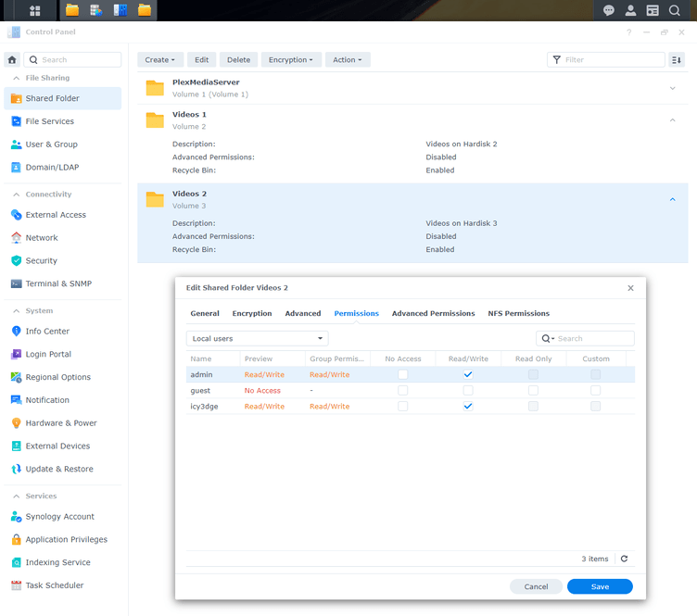This screenshot has height=616, width=697.
Task: Open the Local users dropdown
Action: click(x=258, y=338)
